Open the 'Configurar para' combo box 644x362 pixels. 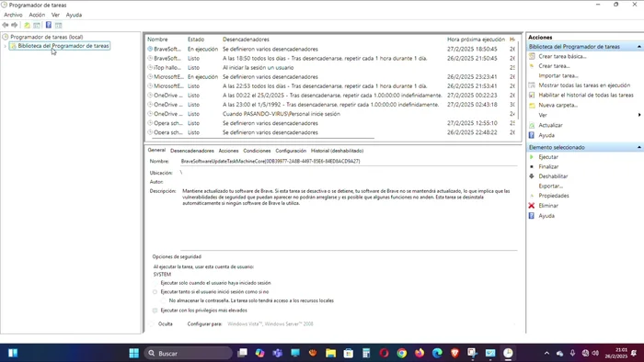[370, 324]
